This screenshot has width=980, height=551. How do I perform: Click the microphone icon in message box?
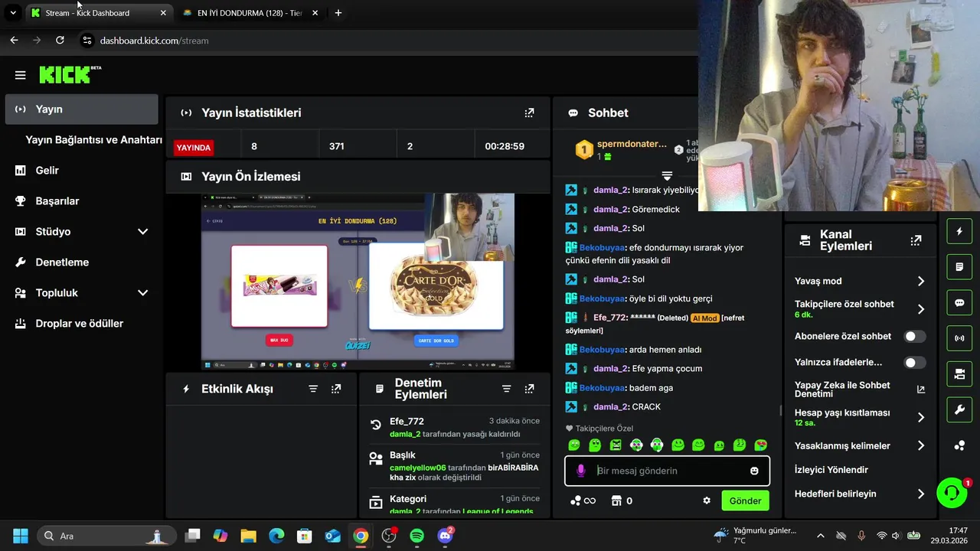click(581, 471)
